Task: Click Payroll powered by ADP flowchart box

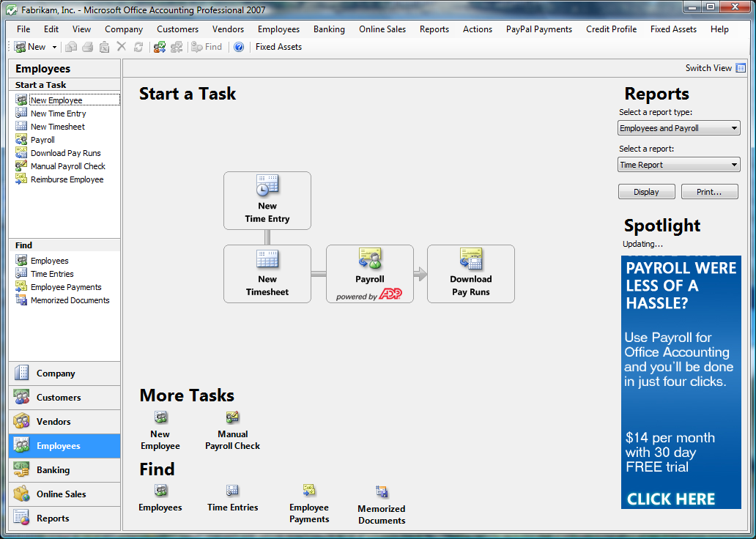Action: click(370, 274)
